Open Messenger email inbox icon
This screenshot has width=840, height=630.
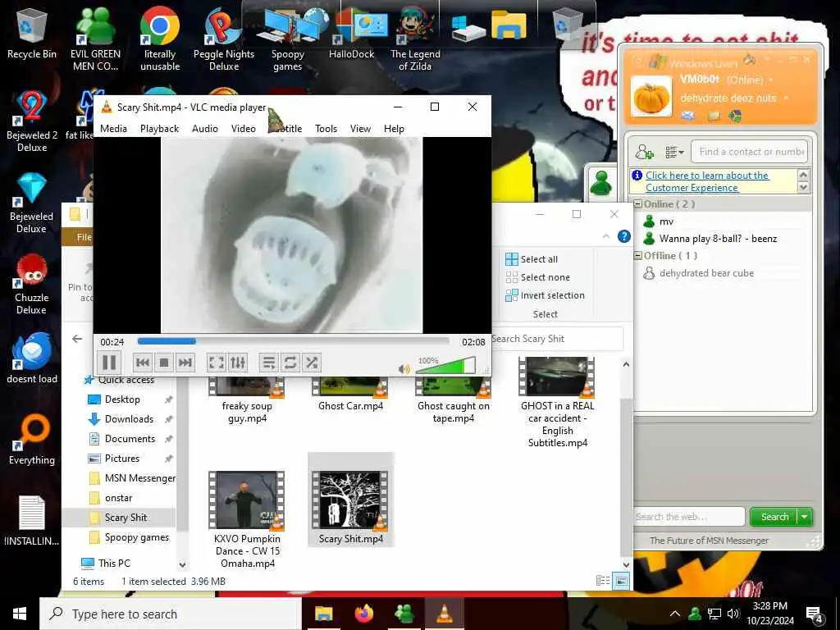(x=688, y=116)
